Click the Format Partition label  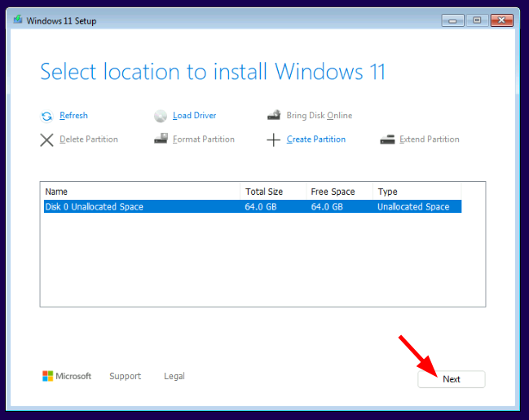point(204,139)
